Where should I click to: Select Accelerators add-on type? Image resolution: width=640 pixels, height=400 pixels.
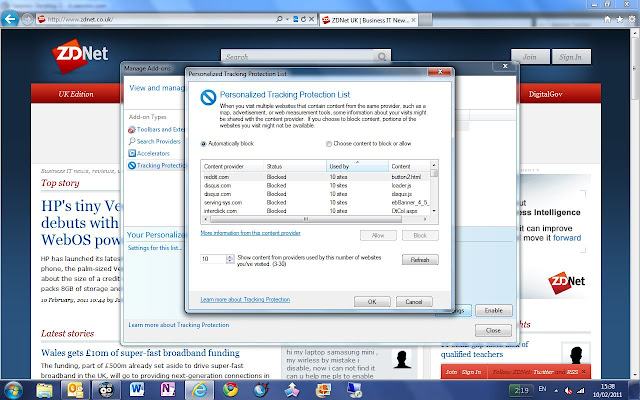click(x=149, y=153)
